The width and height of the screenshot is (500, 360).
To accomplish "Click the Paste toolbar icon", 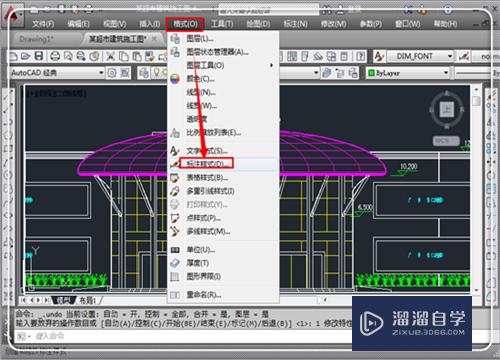I will tap(137, 56).
